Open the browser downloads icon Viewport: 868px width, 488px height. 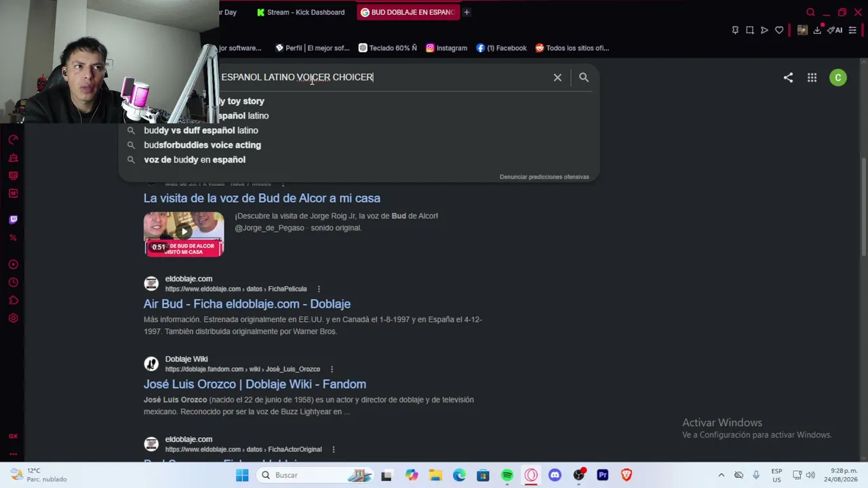(x=817, y=30)
